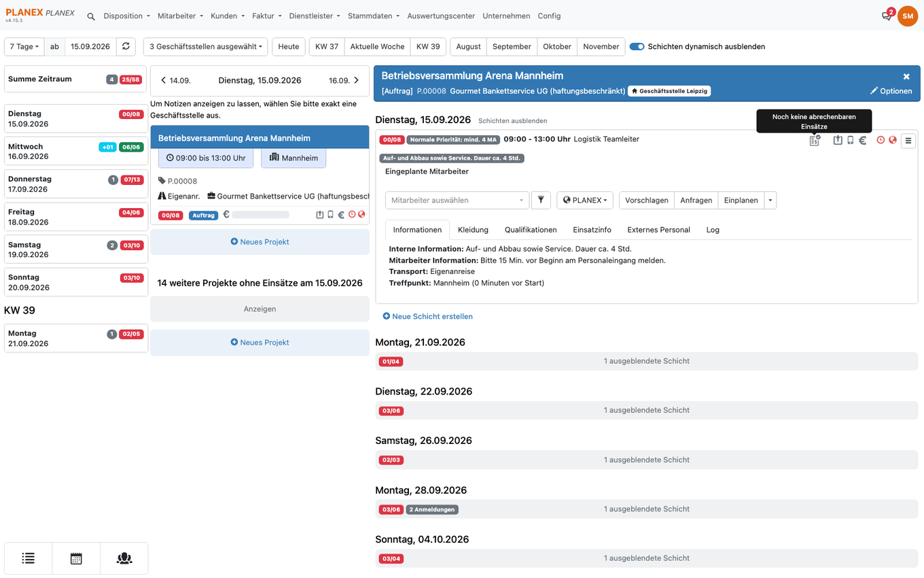Go to previous day 14.09.
This screenshot has height=578, width=924.
[176, 80]
